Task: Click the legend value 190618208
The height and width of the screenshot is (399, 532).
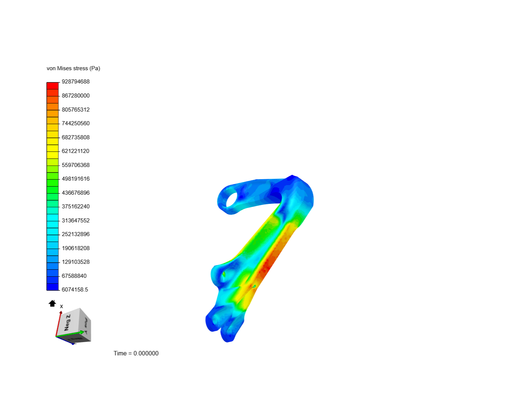Action: pos(76,248)
